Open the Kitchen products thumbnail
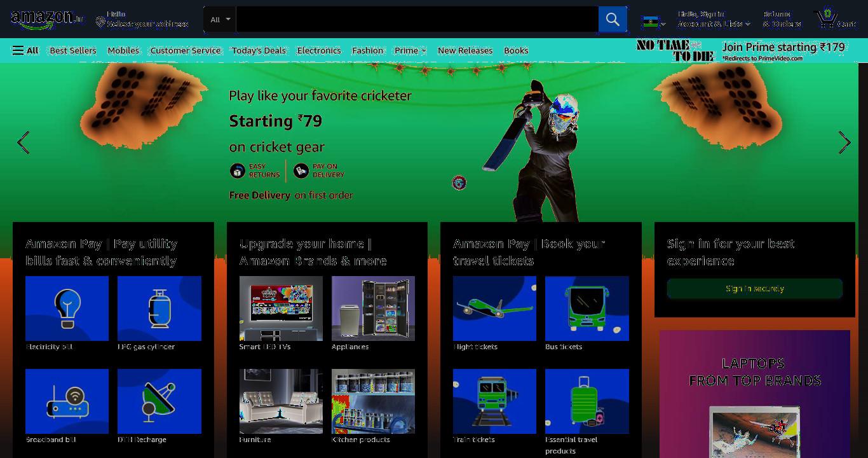Image resolution: width=868 pixels, height=458 pixels. pos(373,401)
